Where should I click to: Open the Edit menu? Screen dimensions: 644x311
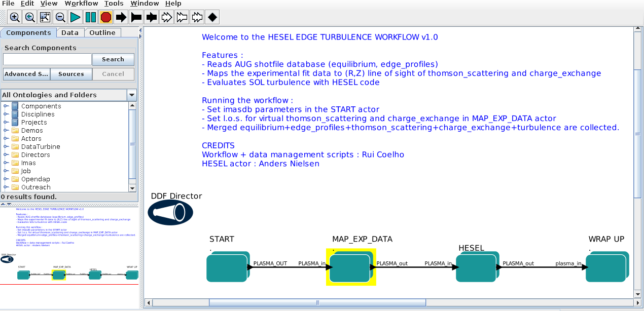click(27, 4)
